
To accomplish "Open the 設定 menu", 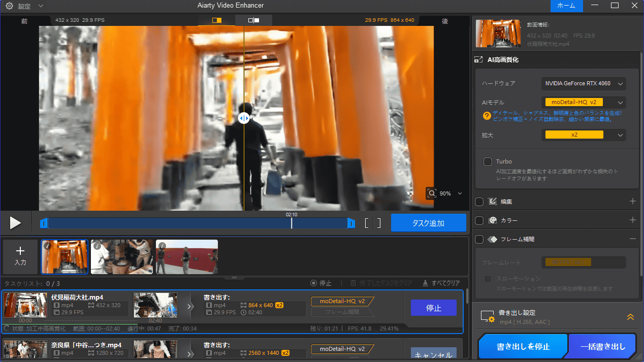I will [24, 6].
